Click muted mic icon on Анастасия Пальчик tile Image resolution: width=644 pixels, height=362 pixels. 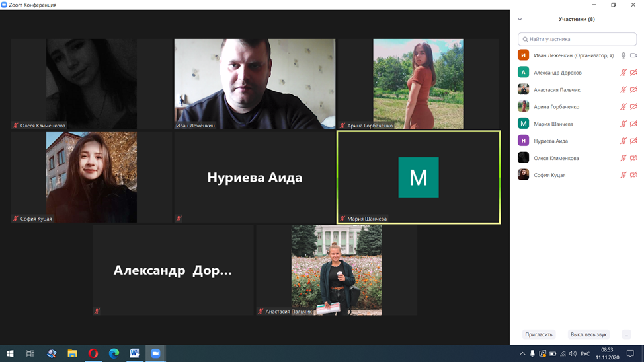(x=261, y=312)
